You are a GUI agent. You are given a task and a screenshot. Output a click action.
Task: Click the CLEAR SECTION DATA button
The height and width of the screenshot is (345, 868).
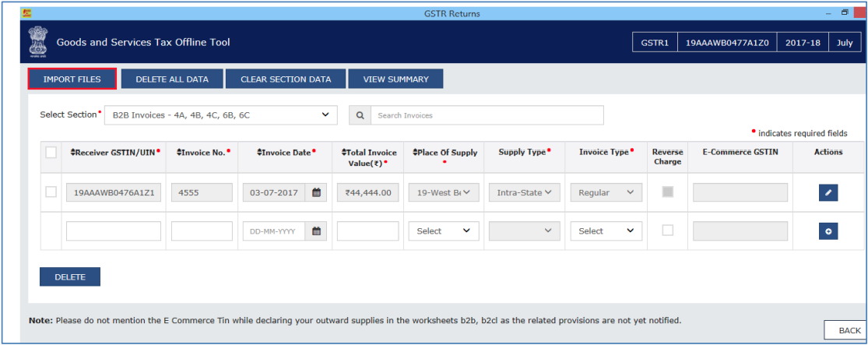click(286, 79)
